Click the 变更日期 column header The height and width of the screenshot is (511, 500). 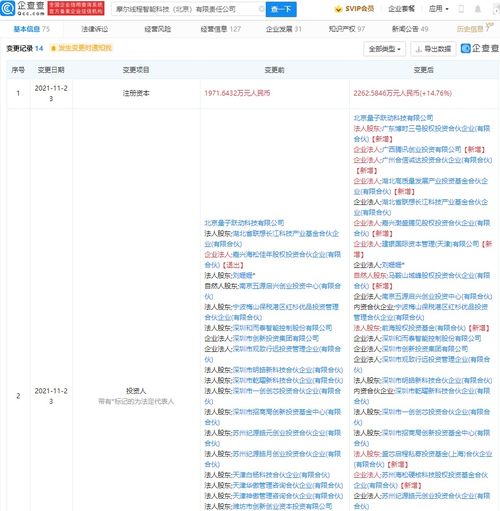(51, 70)
